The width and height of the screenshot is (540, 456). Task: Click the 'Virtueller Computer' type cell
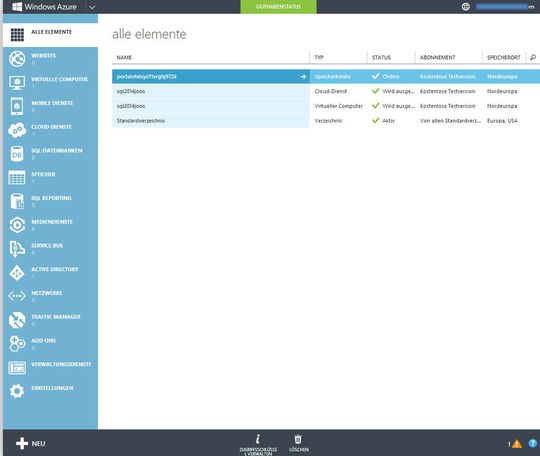click(339, 106)
